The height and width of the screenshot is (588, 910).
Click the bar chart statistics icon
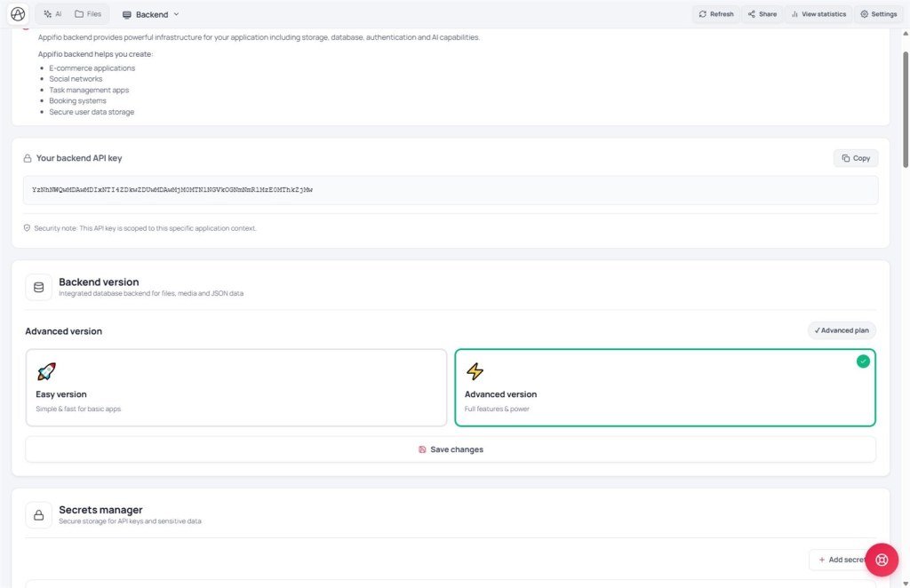794,14
